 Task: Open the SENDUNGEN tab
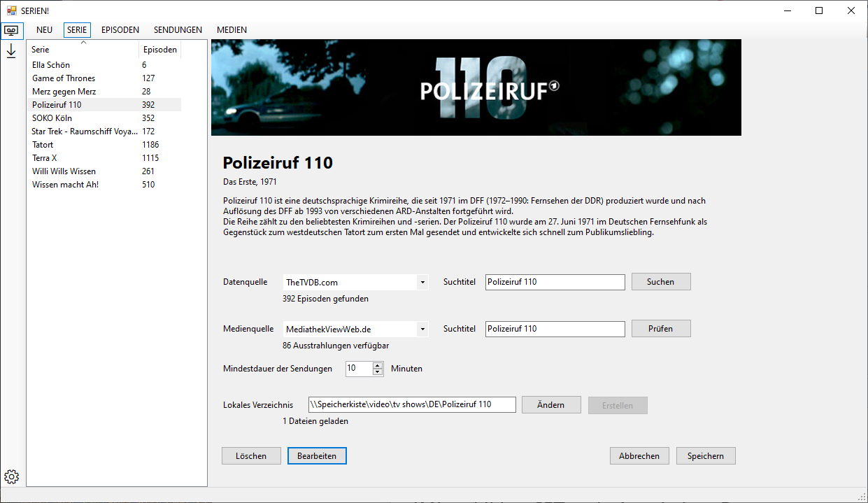click(178, 30)
